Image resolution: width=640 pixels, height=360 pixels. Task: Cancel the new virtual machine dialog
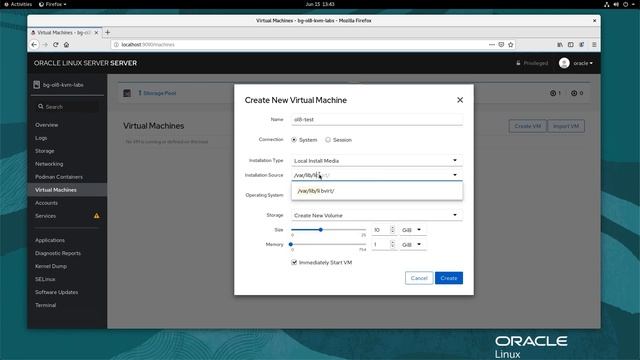pyautogui.click(x=419, y=278)
